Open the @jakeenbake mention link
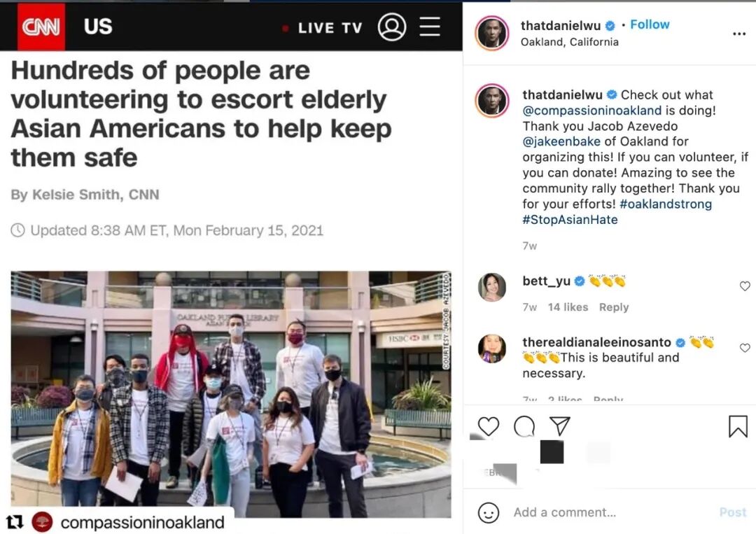The height and width of the screenshot is (534, 756). pyautogui.click(x=561, y=141)
